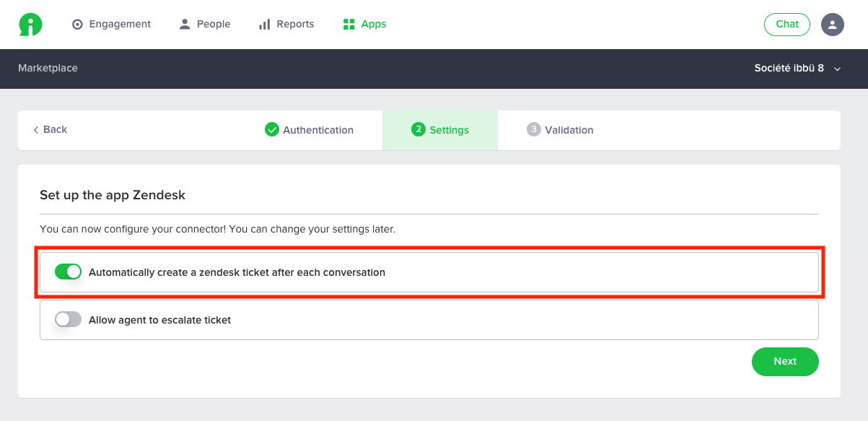Disable automatic Zendesk ticket creation toggle
868x421 pixels.
click(68, 272)
